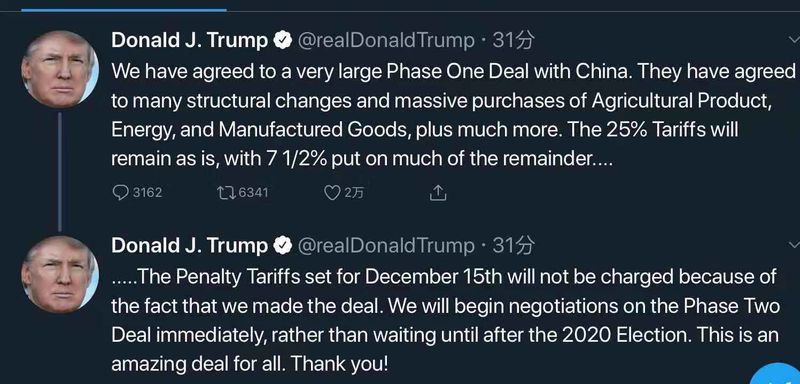View the profile photo on the first tweet
800x384 pixels.
click(x=60, y=69)
